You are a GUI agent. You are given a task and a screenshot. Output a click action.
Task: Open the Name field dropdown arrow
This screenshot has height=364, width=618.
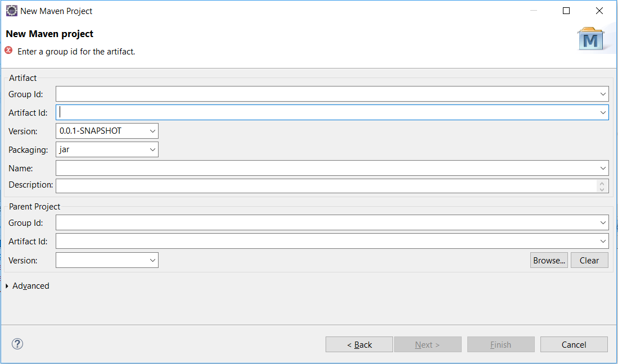click(x=603, y=168)
